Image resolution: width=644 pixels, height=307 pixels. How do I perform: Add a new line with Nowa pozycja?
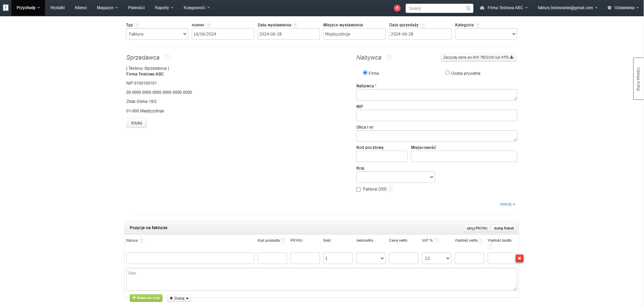(146, 298)
